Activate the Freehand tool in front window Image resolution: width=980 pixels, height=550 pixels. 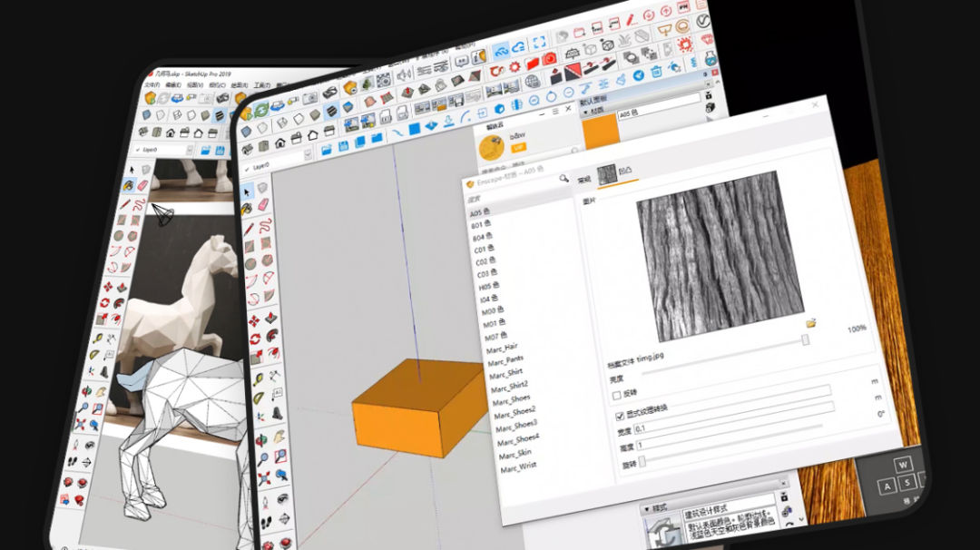pyautogui.click(x=266, y=225)
